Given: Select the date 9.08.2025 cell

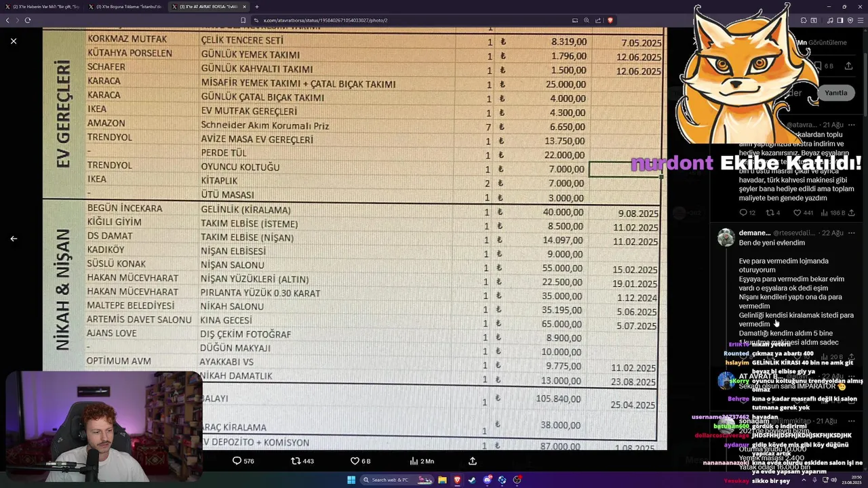Looking at the screenshot, I should pyautogui.click(x=638, y=213).
